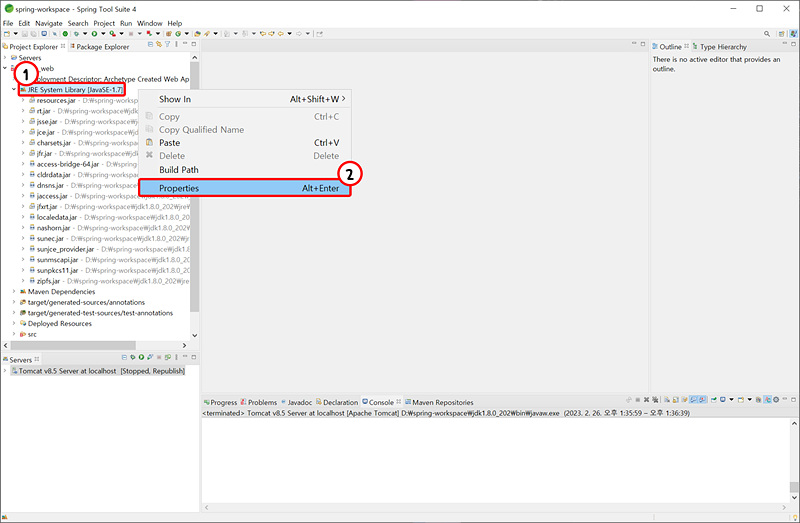Image resolution: width=800 pixels, height=523 pixels.
Task: Click the Display Selected Console icon
Action: [722, 400]
